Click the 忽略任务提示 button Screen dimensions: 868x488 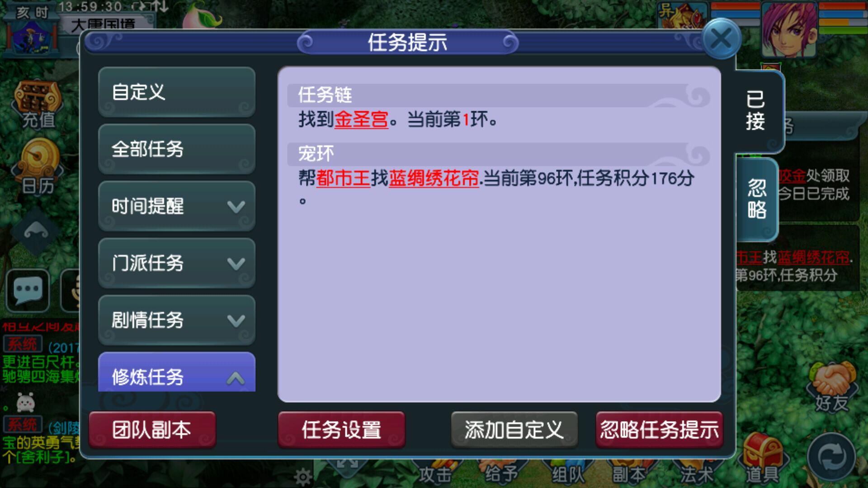(x=659, y=430)
